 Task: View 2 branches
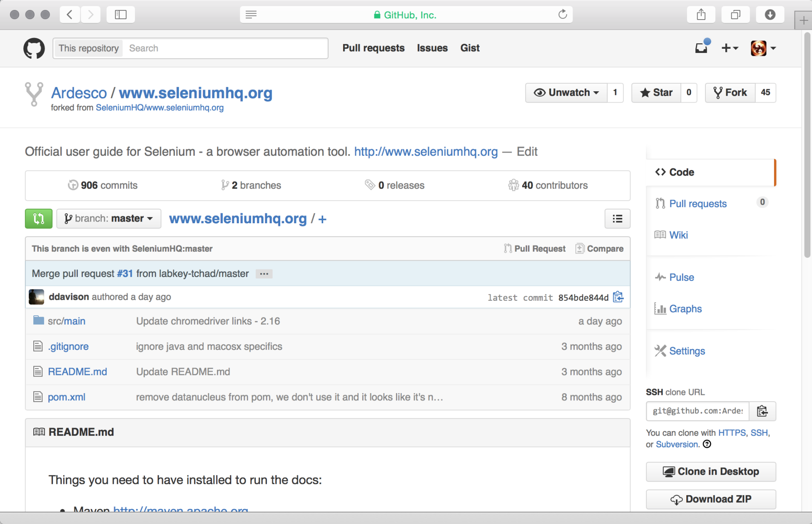click(251, 185)
